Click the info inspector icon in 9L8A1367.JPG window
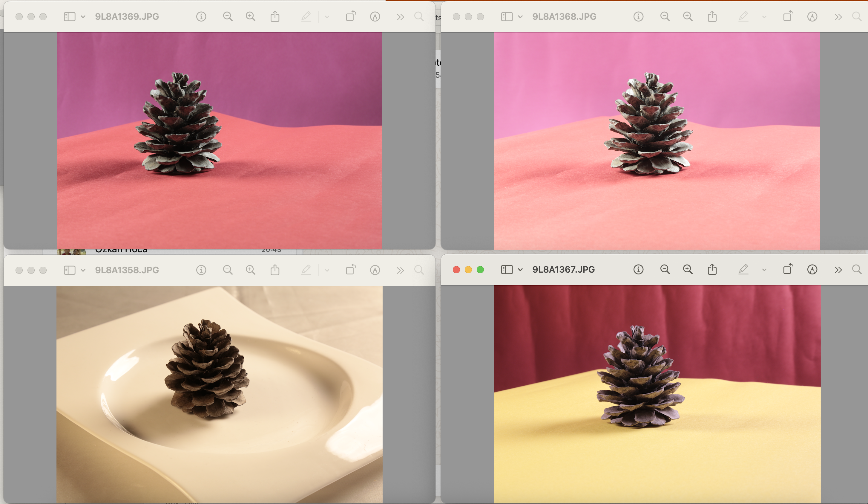 point(638,270)
